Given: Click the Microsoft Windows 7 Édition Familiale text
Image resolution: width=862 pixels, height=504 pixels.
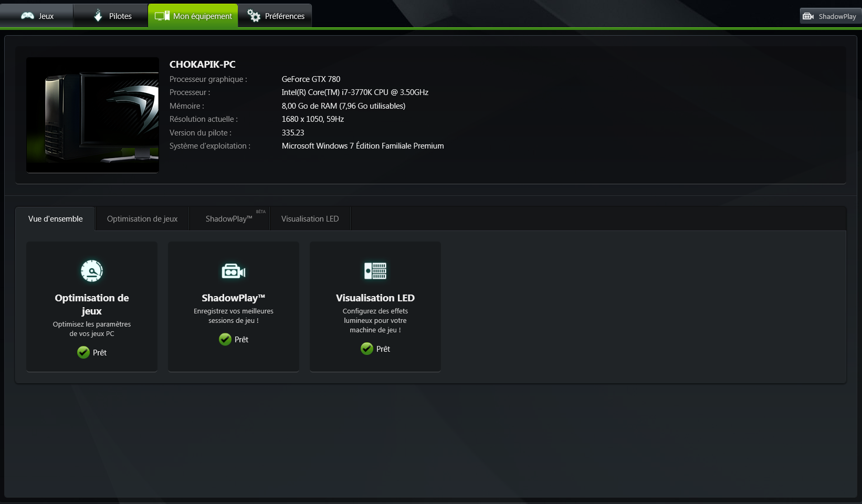Looking at the screenshot, I should click(x=363, y=146).
